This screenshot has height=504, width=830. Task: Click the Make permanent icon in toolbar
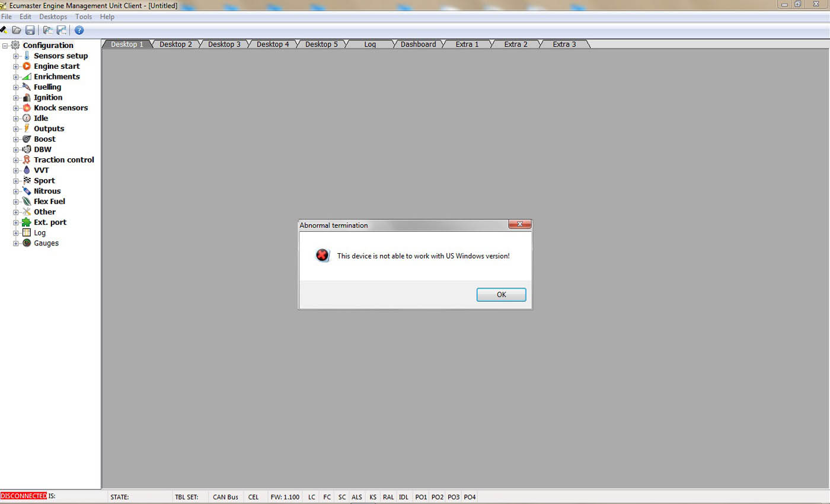(x=4, y=30)
